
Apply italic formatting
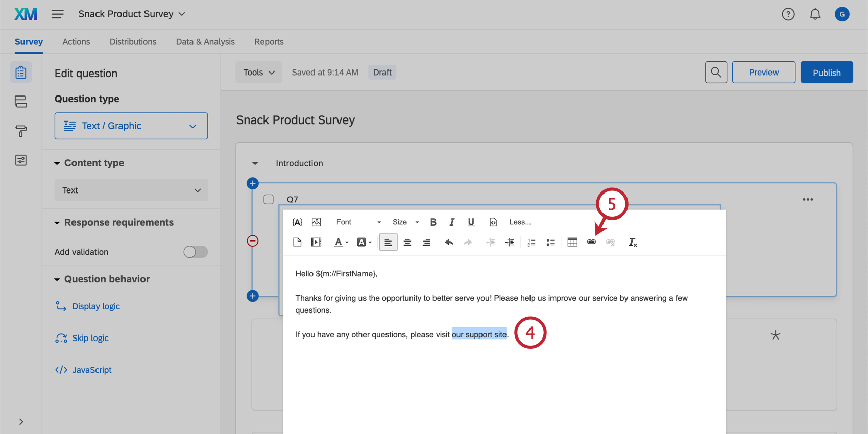click(452, 222)
